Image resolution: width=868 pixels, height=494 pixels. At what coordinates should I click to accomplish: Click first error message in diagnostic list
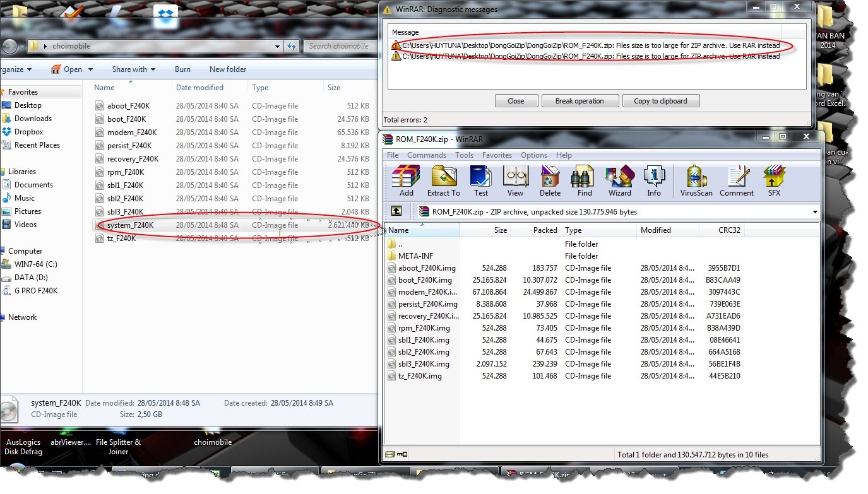pyautogui.click(x=585, y=45)
